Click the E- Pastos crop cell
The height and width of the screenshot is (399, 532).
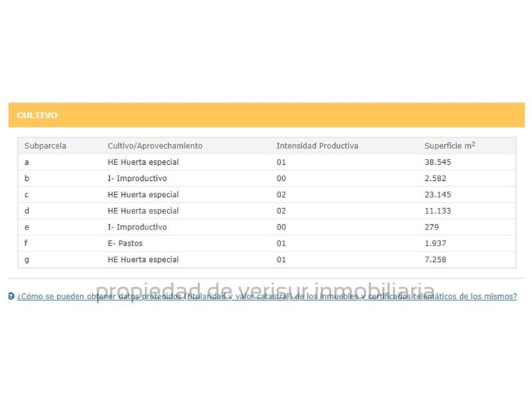tap(125, 243)
